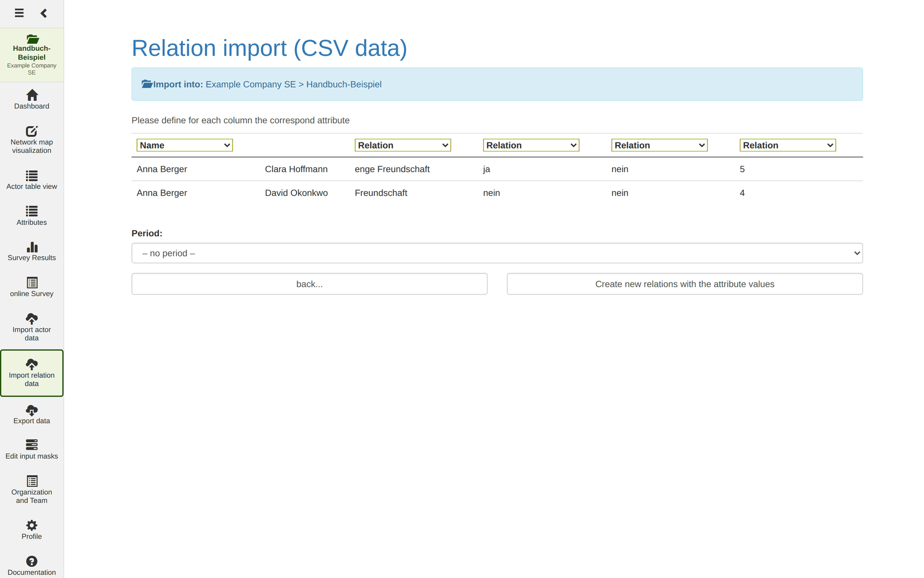Click the back... button

coord(310,284)
